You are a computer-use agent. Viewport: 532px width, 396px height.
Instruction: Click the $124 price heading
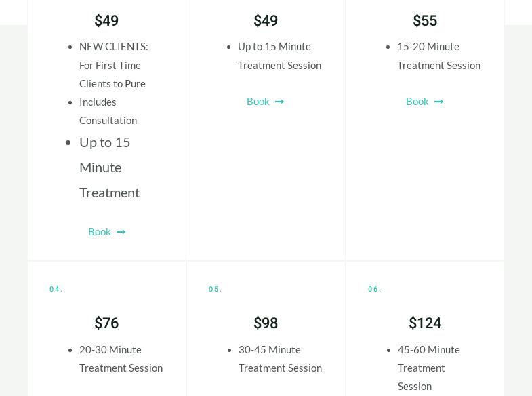click(x=425, y=323)
